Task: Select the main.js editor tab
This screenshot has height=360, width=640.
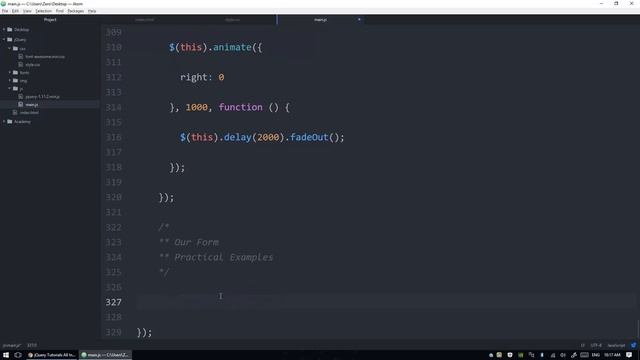Action: [x=320, y=20]
